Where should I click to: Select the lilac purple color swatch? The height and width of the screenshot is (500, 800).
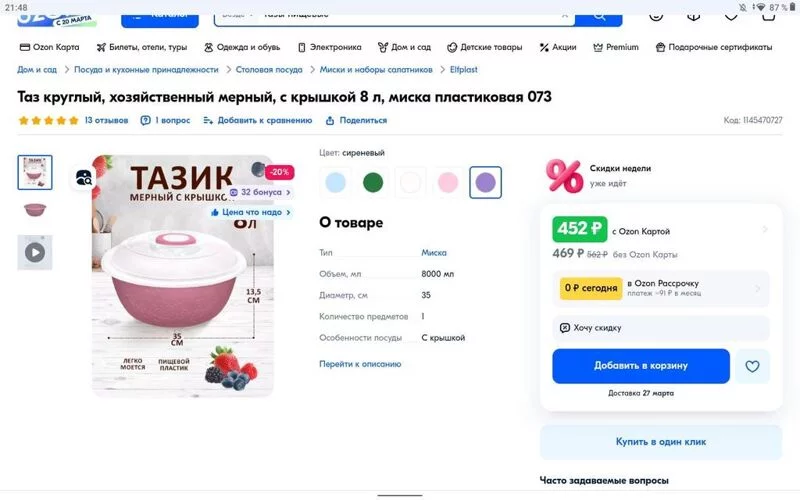485,182
